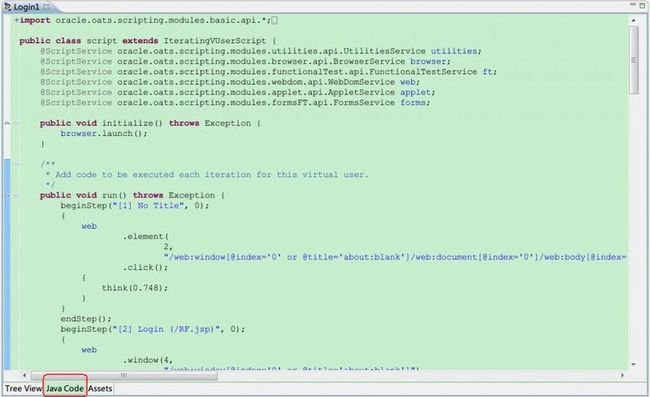Viewport: 650px width, 397px height.
Task: Click the horizontal scrollbar right arrow
Action: 622,375
